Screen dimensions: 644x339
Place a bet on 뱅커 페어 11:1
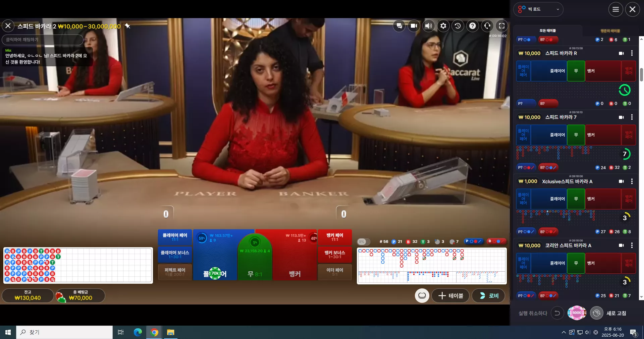click(x=335, y=237)
